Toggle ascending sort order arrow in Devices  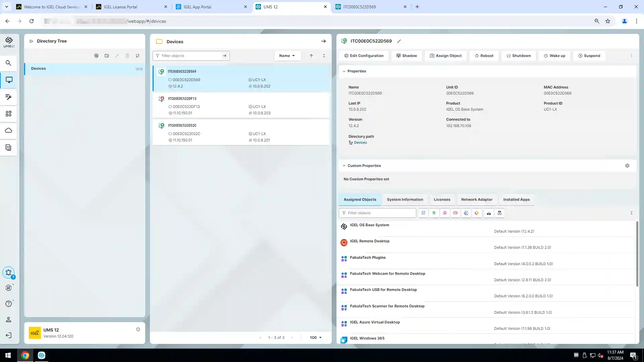pos(311,56)
